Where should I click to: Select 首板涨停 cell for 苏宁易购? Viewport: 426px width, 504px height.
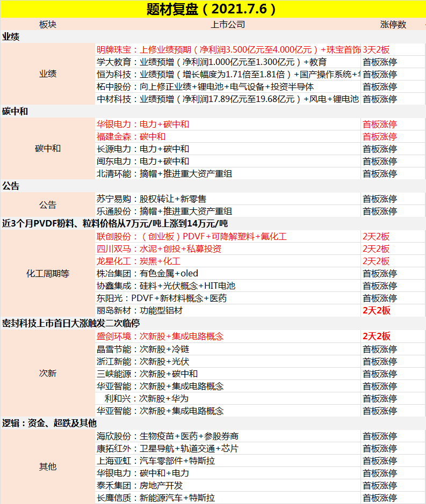393,199
